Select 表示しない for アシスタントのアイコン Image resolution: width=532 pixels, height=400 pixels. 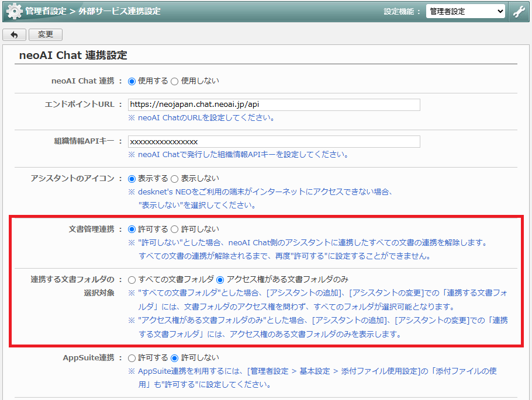click(174, 179)
